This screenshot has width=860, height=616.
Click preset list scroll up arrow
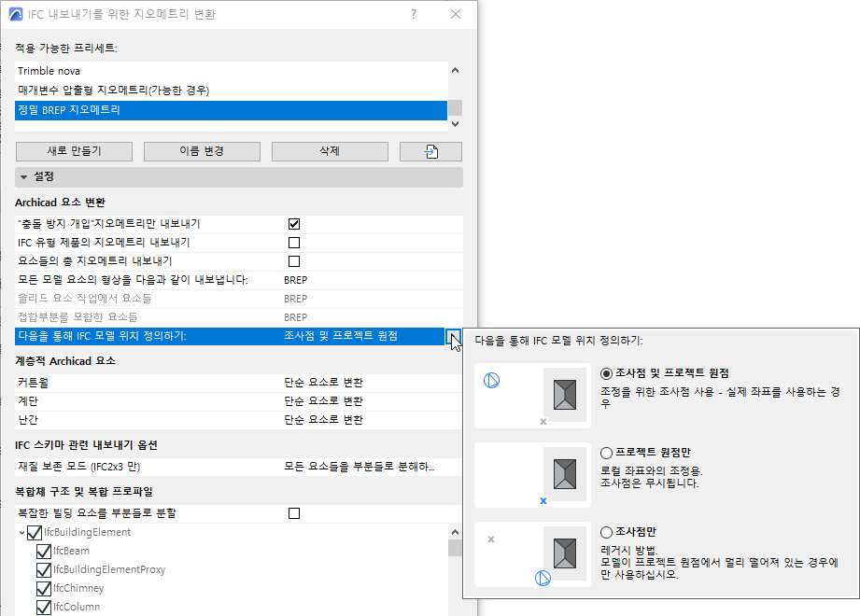pos(456,70)
